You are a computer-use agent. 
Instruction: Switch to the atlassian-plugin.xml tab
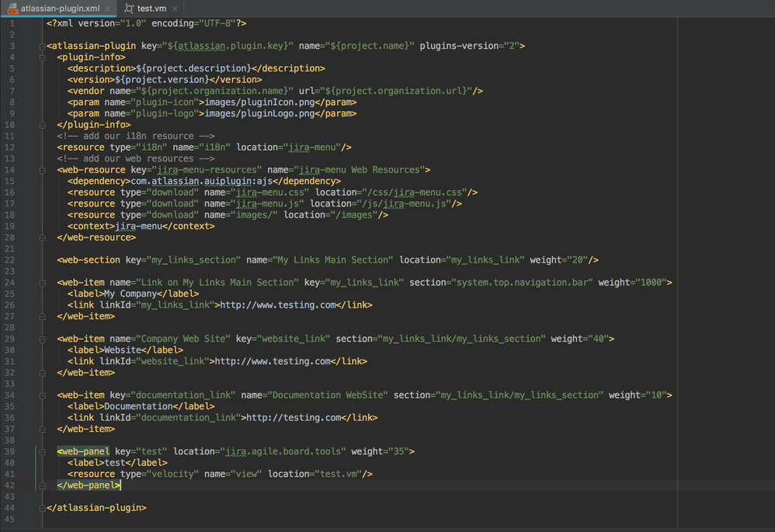point(59,9)
